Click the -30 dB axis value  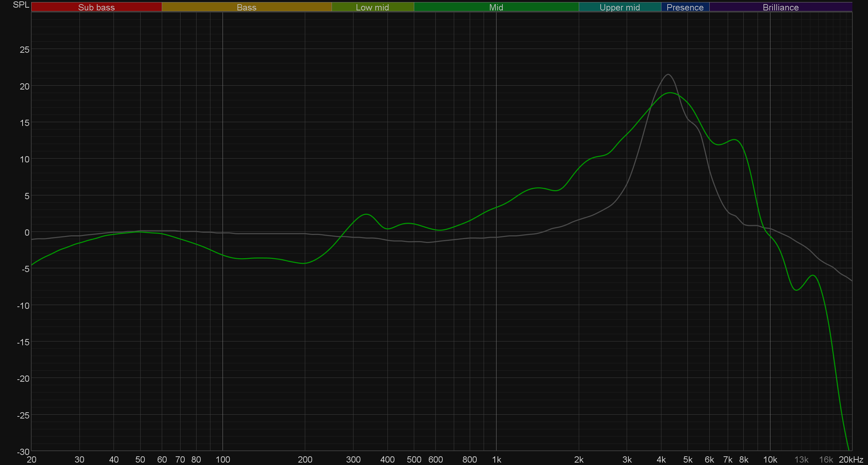point(23,452)
